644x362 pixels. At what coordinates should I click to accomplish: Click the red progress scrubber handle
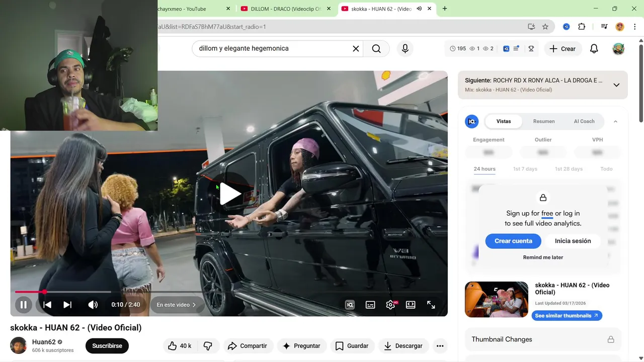click(x=44, y=292)
